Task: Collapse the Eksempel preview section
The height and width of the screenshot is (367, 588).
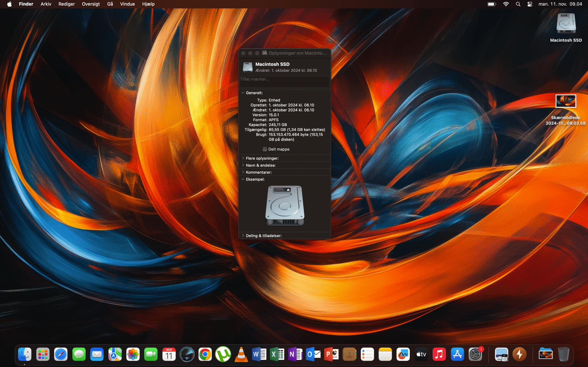Action: tap(243, 179)
